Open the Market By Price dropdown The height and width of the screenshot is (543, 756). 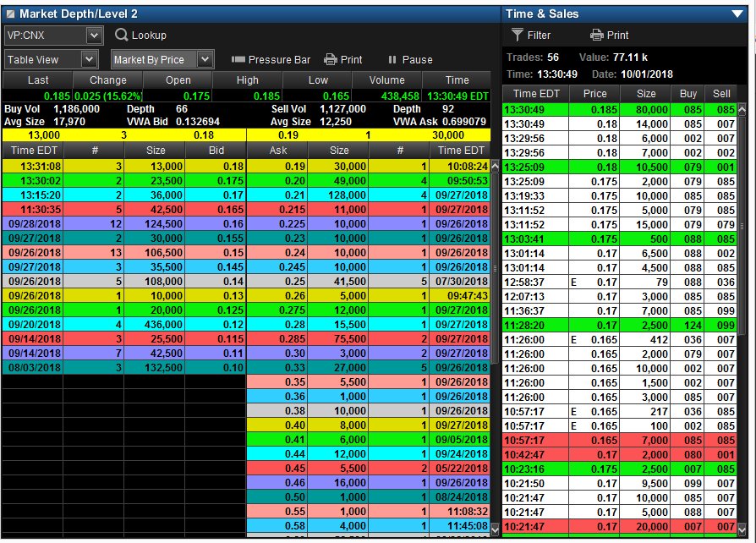coord(205,59)
